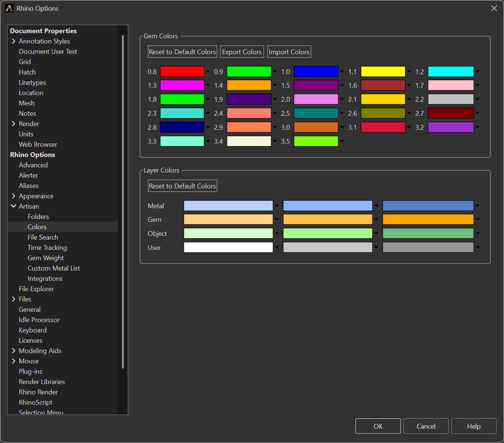Image resolution: width=504 pixels, height=443 pixels.
Task: Click the Import Colors button
Action: [x=289, y=52]
